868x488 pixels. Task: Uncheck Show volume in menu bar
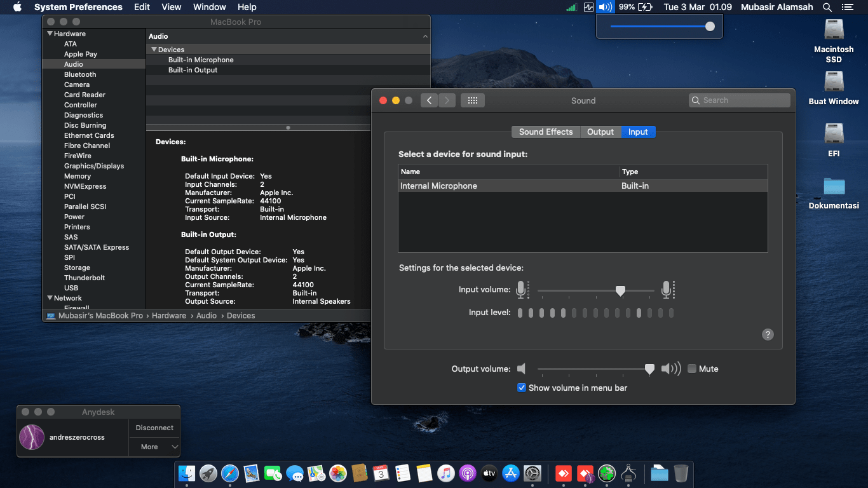point(522,388)
